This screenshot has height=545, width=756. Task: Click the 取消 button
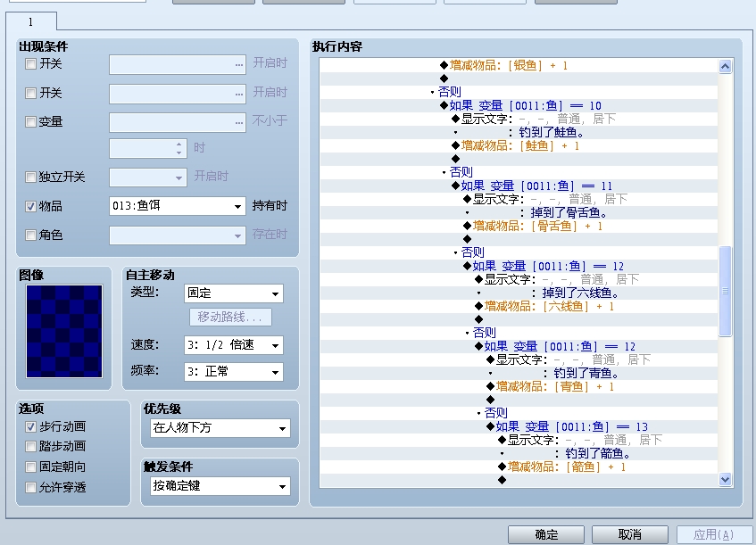click(629, 534)
